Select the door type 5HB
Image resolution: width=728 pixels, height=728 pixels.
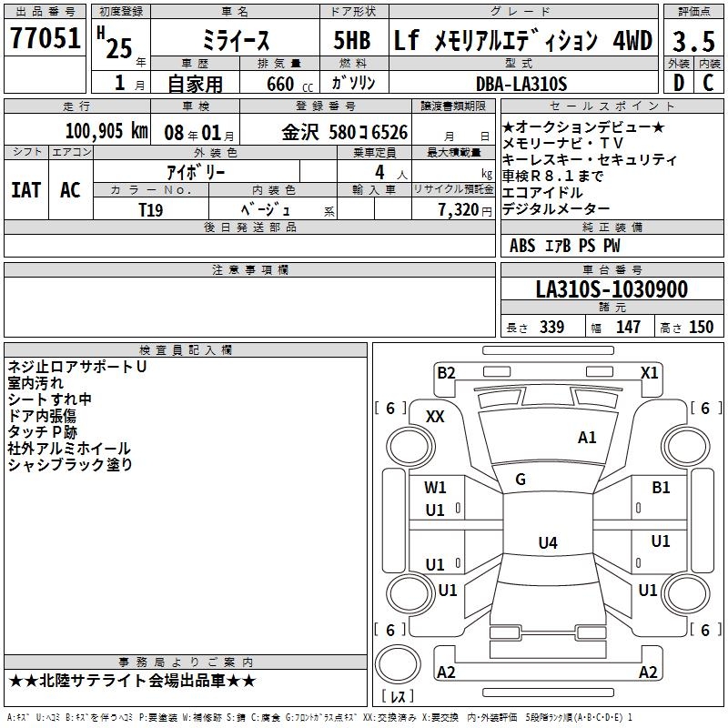tap(352, 40)
